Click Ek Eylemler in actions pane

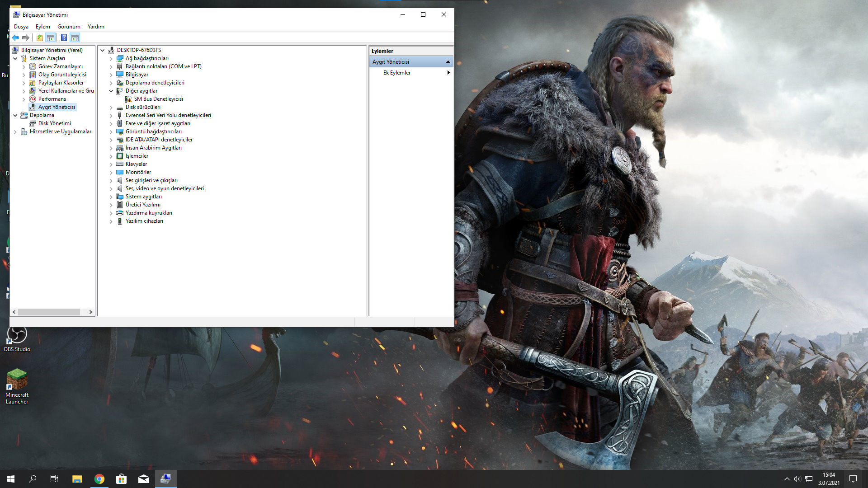click(397, 73)
